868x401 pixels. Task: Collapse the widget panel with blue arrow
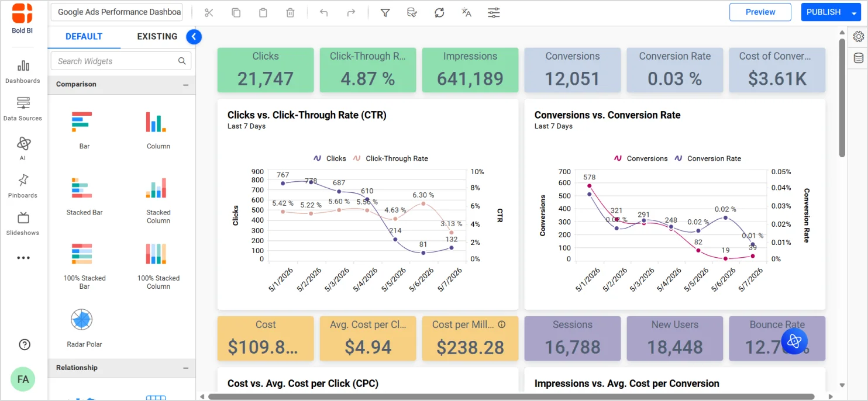(194, 37)
